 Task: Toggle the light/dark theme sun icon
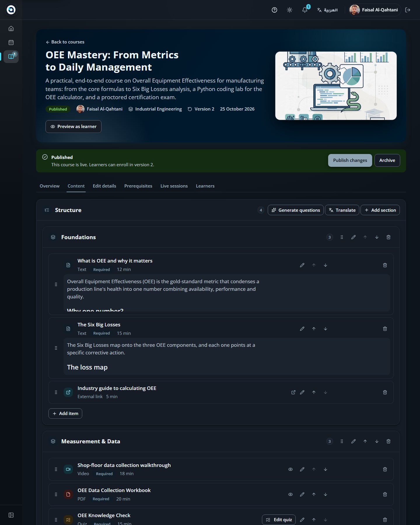290,10
